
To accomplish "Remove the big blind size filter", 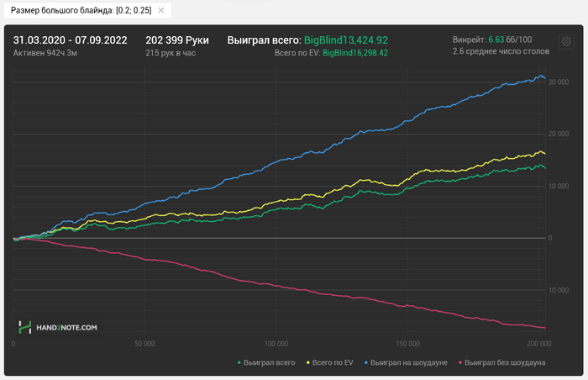I will [x=161, y=11].
